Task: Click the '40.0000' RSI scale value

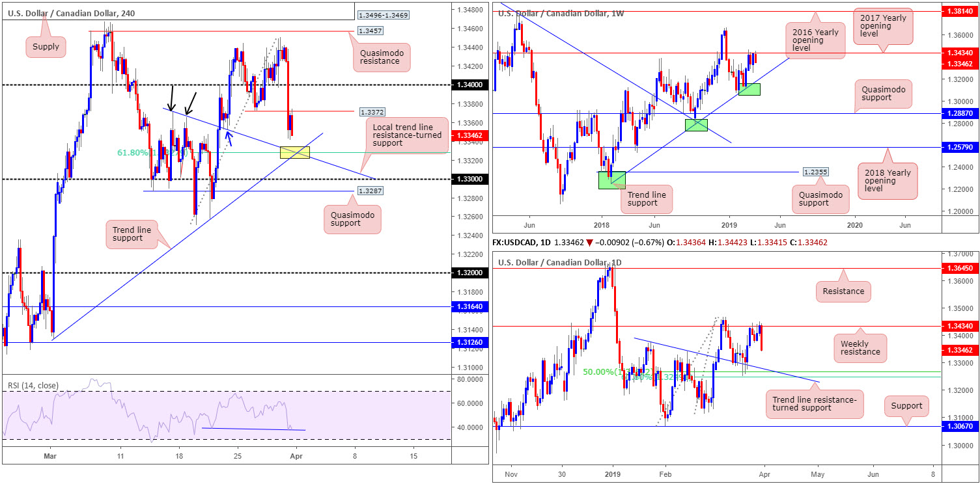Action: click(468, 427)
